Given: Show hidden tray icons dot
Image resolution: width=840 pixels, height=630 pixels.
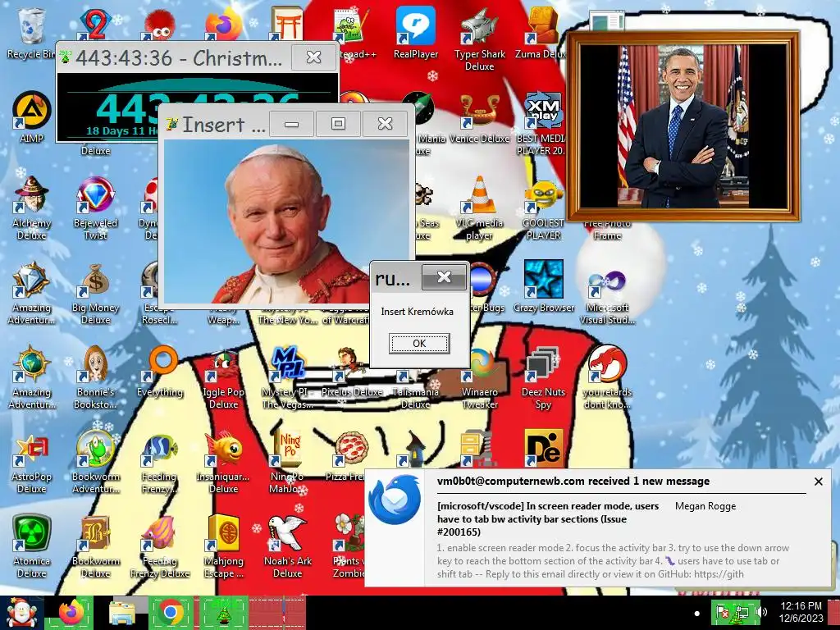Looking at the screenshot, I should (696, 614).
